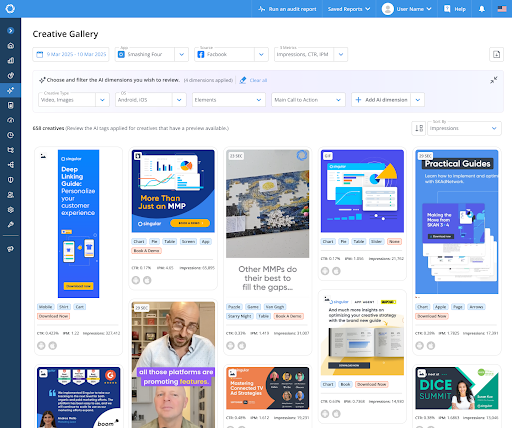
Task: Select first circle under More Than Just an MMP creative
Action: 136,280
